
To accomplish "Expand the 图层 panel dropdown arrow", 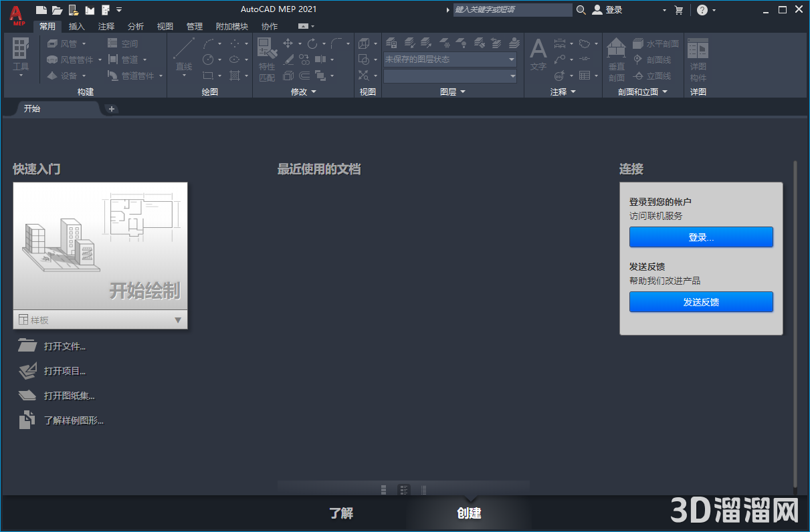I will click(x=462, y=92).
